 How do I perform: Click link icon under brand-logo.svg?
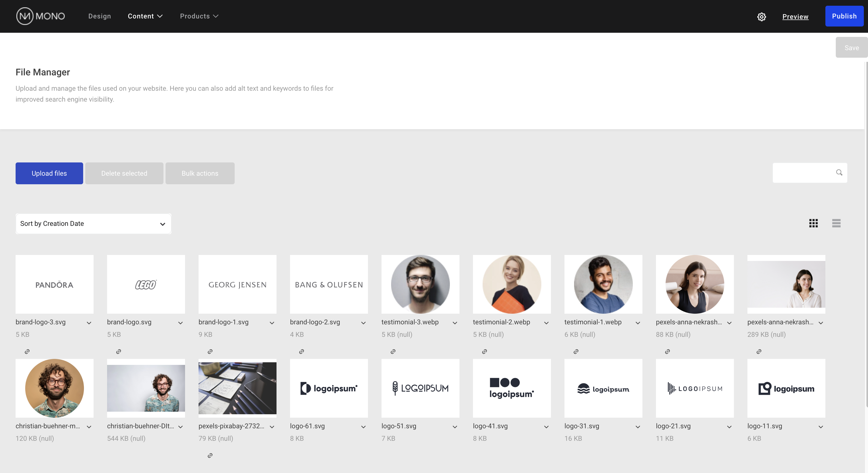(119, 351)
